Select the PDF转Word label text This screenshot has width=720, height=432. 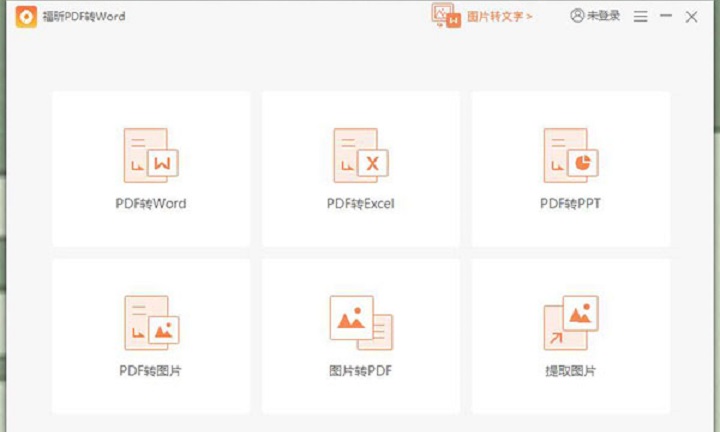click(151, 203)
